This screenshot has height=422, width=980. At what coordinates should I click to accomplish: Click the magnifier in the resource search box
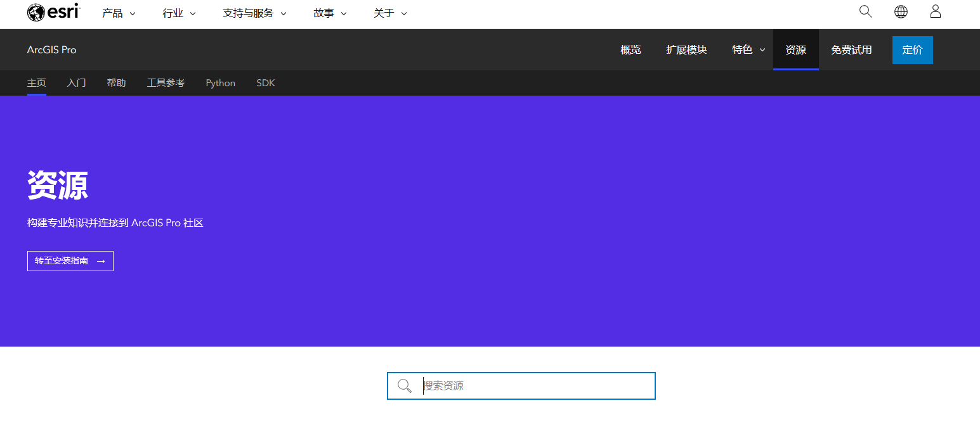tap(405, 385)
